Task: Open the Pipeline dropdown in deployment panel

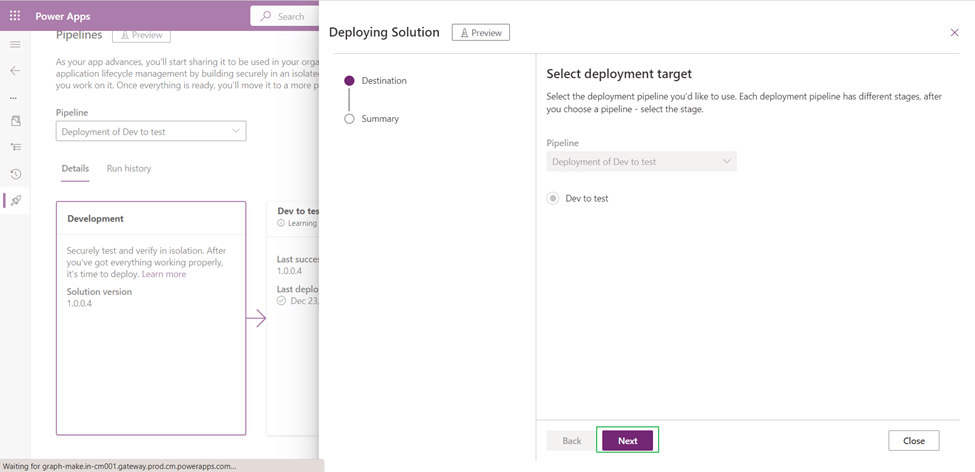Action: click(641, 162)
